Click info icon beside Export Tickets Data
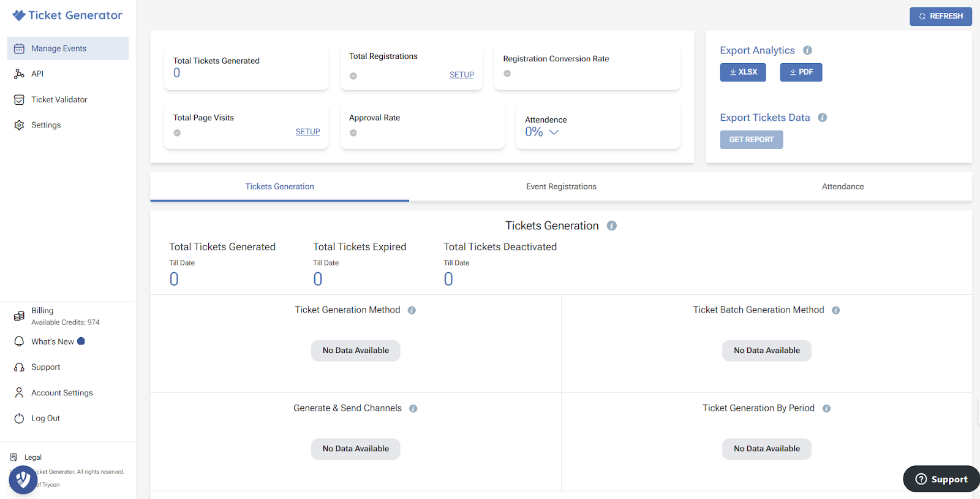The image size is (980, 499). click(823, 118)
